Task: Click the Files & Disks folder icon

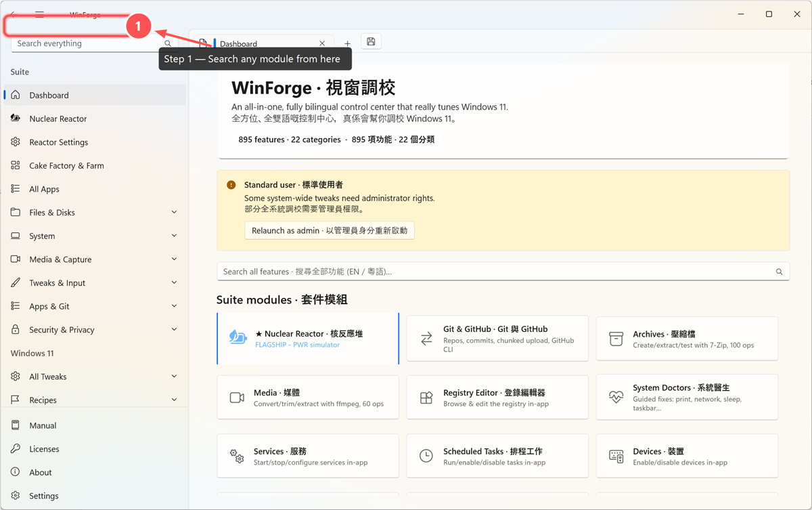Action: click(16, 212)
